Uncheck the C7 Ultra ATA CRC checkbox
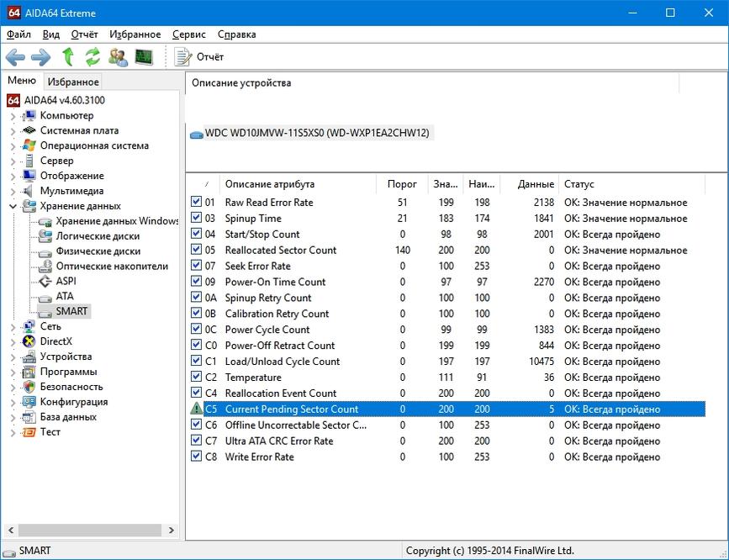Image resolution: width=729 pixels, height=560 pixels. (x=196, y=441)
